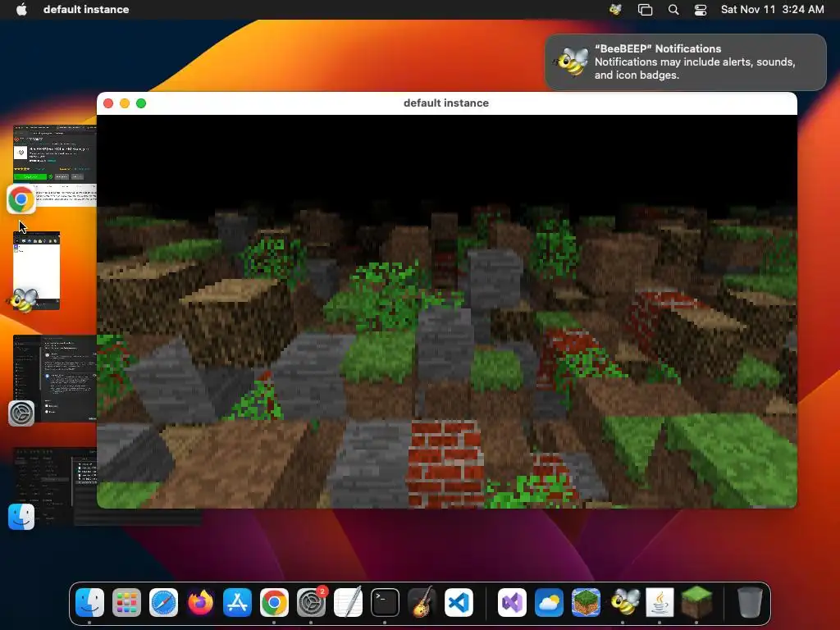Click the BeeBEEP bee icon in the Dock

tap(623, 603)
